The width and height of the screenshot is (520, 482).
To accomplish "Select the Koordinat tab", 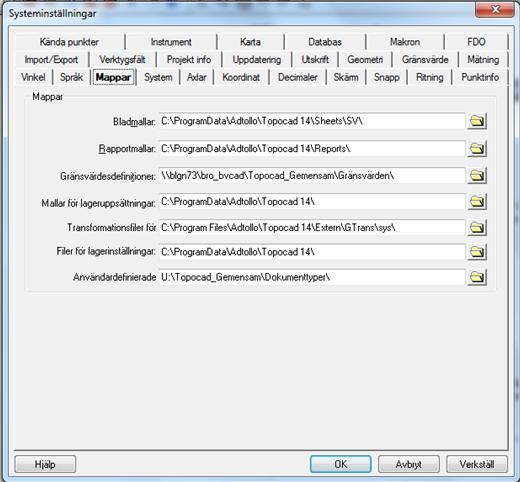I will point(241,77).
